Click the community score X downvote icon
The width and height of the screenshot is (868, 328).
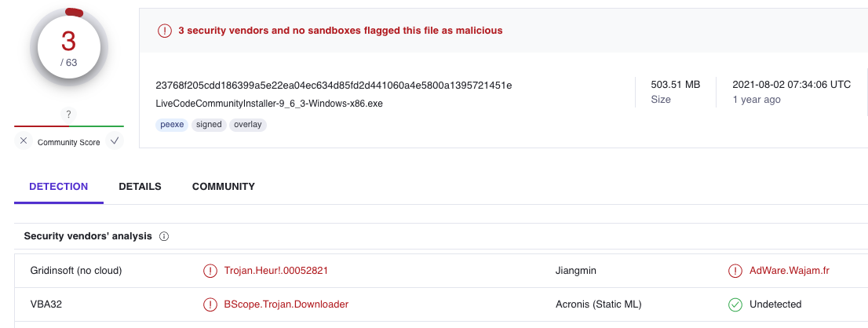click(x=24, y=141)
